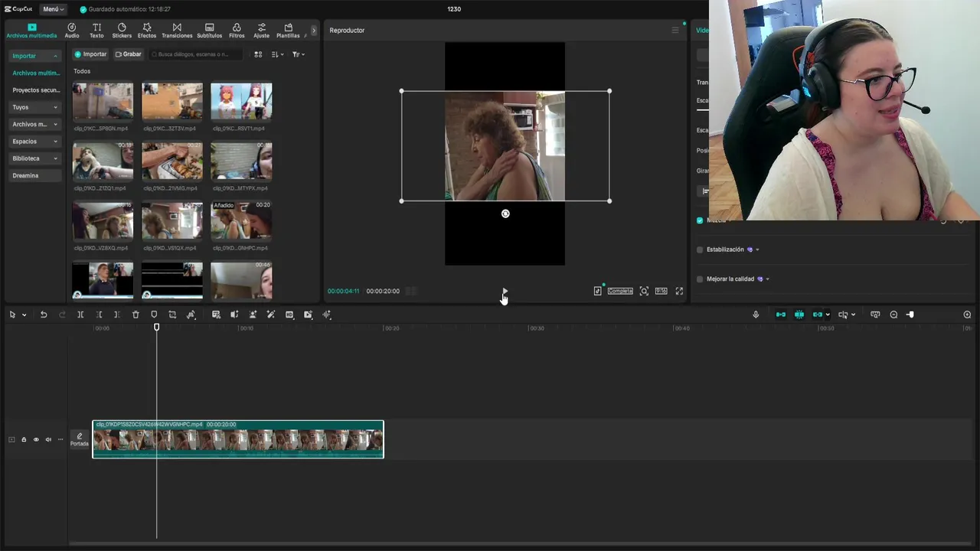Toggle auto snapping on timeline
The image size is (980, 551).
coord(799,315)
